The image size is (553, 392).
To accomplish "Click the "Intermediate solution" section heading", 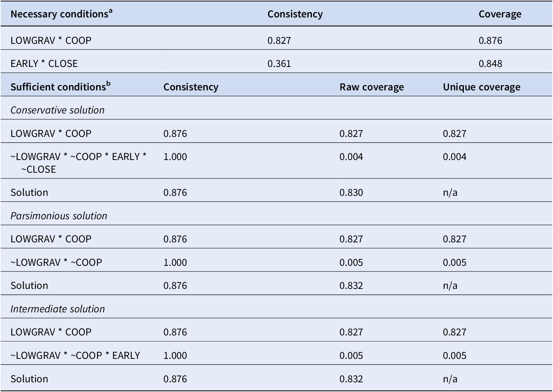I will (x=57, y=309).
